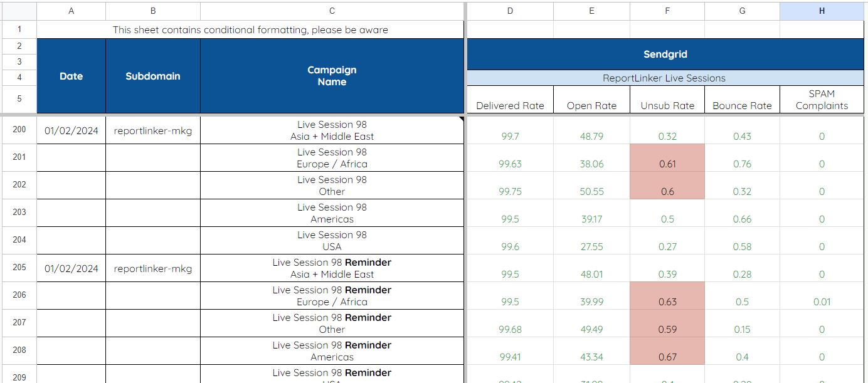Screen dimensions: 868x383
Task: Click the Subdomain header cell
Action: pos(153,76)
